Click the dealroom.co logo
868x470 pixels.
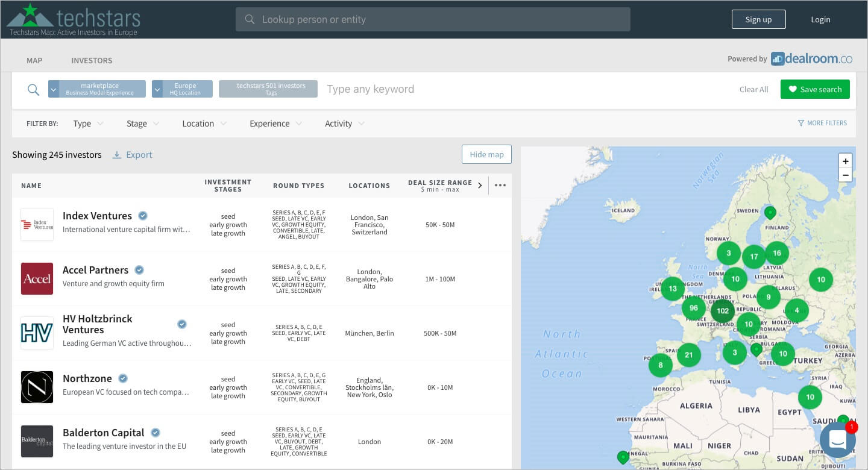pos(811,58)
